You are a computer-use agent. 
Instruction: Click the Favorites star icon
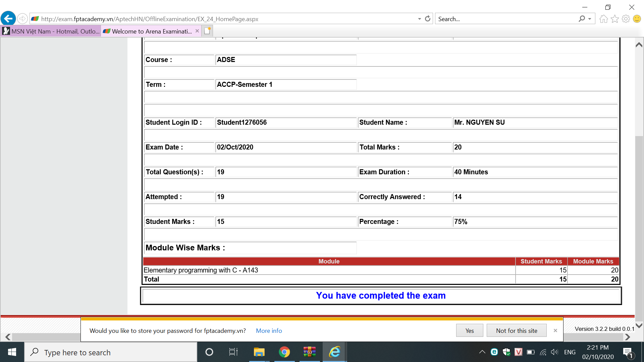point(614,19)
